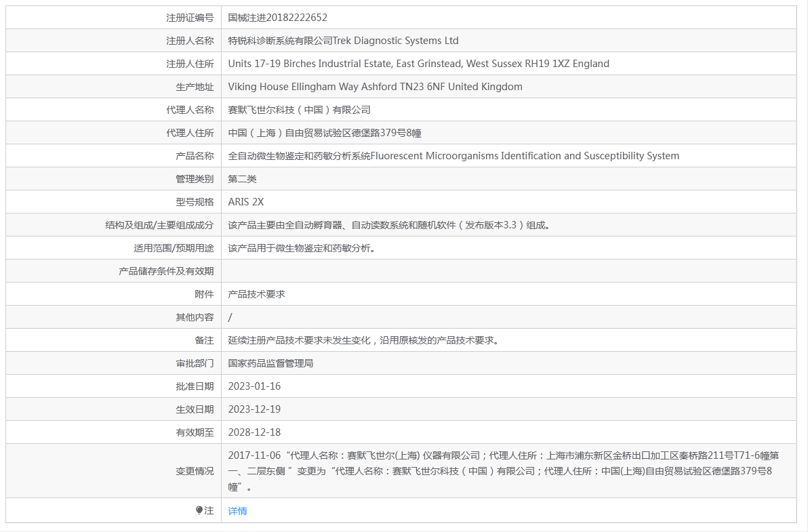Select the approval date 2023-01-16
The width and height of the screenshot is (810, 532).
pyautogui.click(x=254, y=386)
